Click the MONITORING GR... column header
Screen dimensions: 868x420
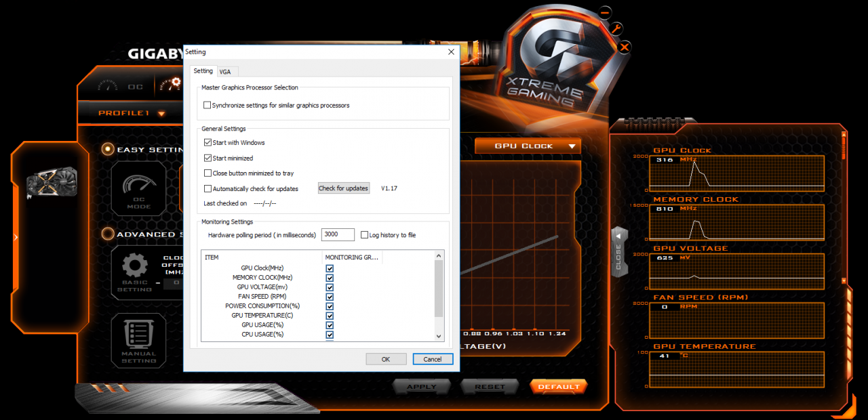point(353,257)
